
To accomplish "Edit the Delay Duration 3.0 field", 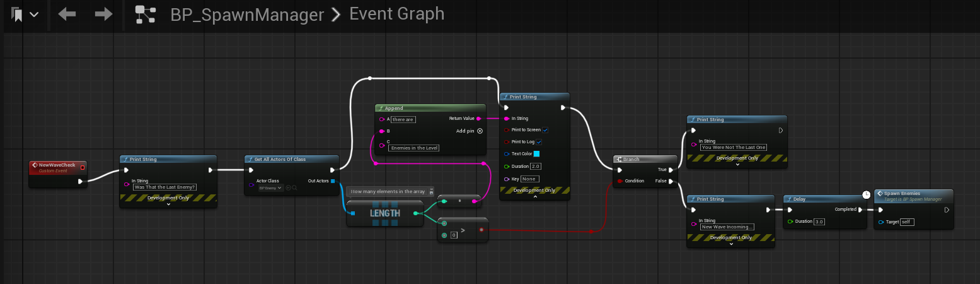I will coord(819,222).
